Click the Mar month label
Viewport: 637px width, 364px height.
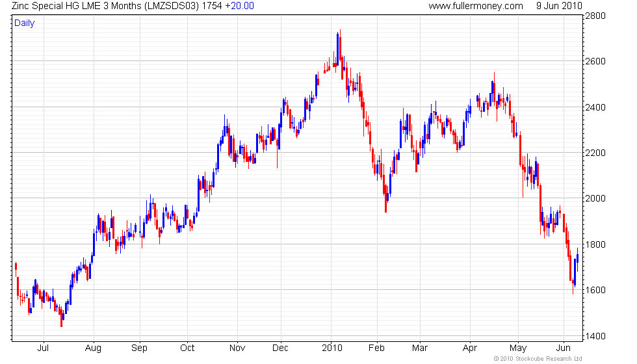pos(420,348)
